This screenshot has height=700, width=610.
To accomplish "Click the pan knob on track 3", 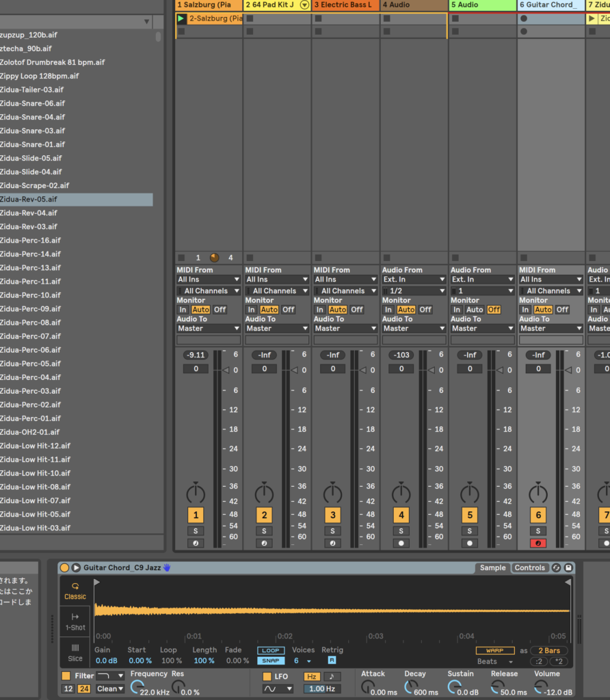I will tap(332, 493).
